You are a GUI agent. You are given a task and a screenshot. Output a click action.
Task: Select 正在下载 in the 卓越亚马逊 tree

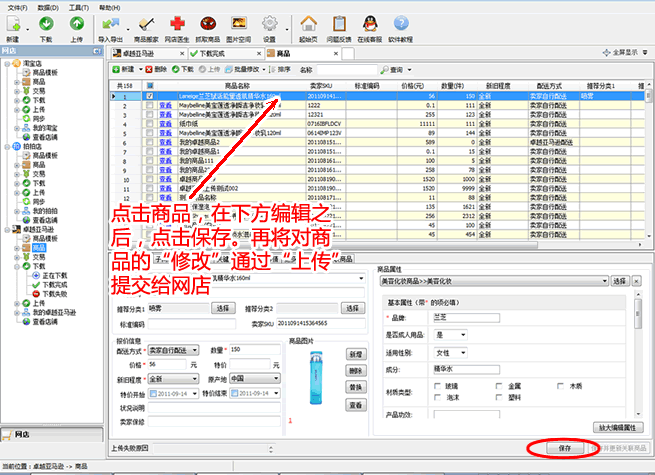click(55, 275)
